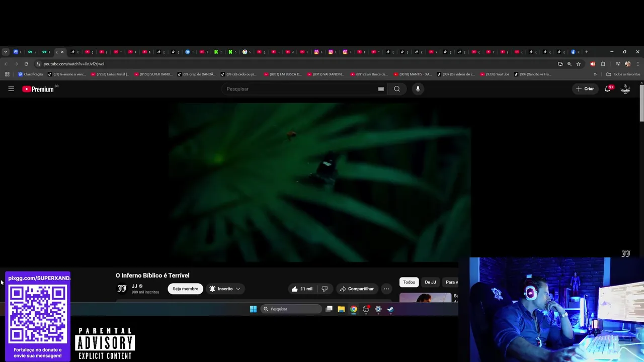Open Todos os favoritos folder
644x362 pixels.
(623, 74)
